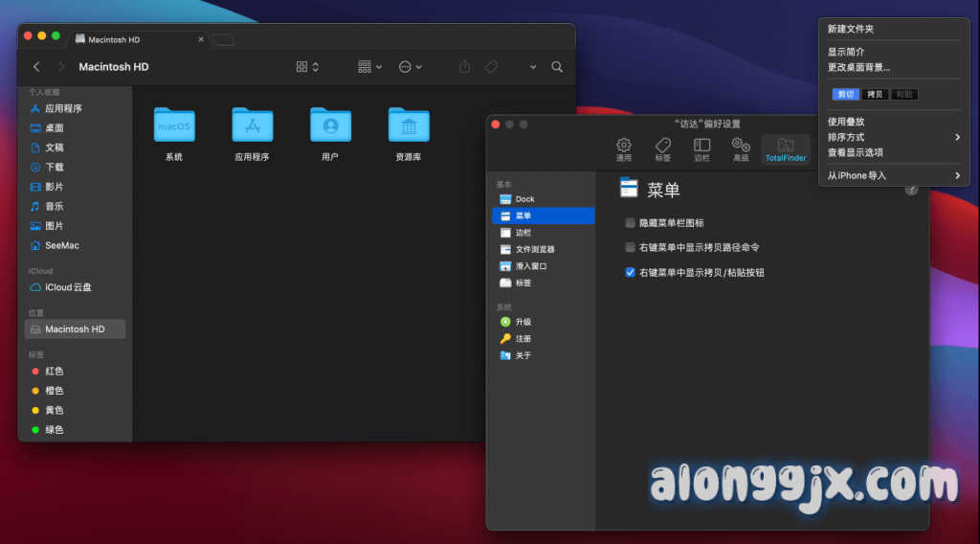
Task: Check 右键菜单中显示拷贝路径命令 option
Action: (x=630, y=247)
